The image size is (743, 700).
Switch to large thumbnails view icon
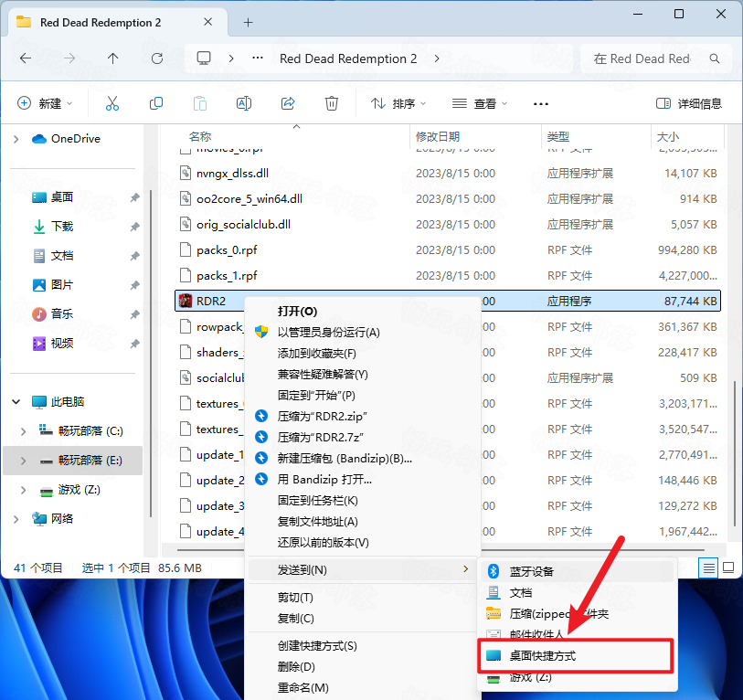[x=728, y=567]
